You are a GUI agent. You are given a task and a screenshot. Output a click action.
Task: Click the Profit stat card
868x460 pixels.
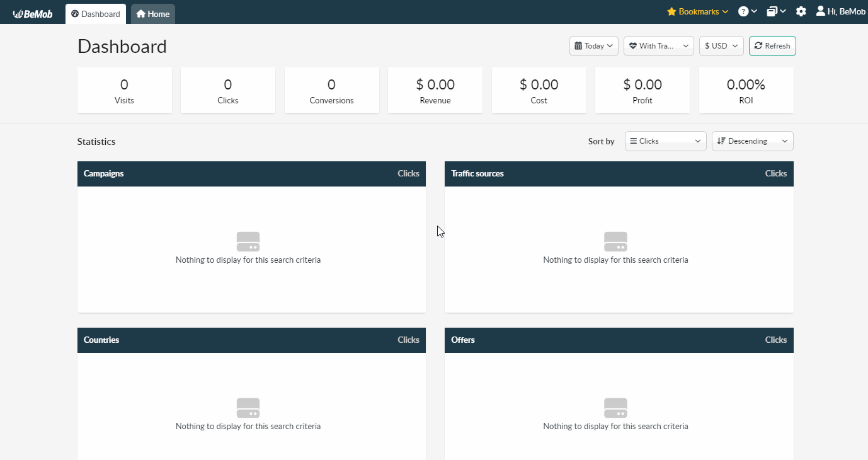pos(642,91)
